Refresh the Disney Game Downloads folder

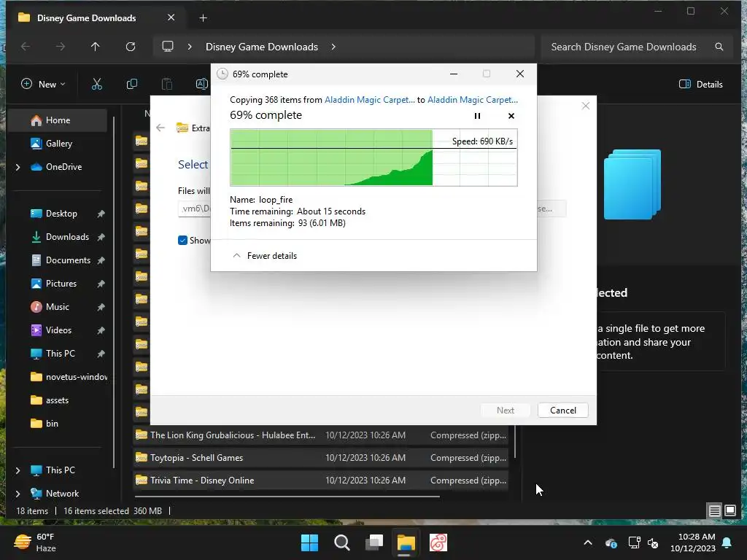click(x=131, y=47)
